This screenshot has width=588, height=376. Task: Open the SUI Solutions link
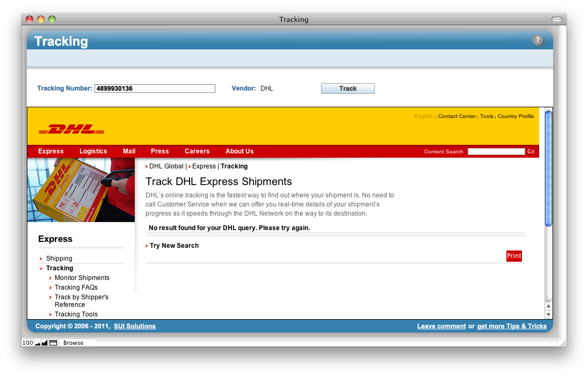135,326
